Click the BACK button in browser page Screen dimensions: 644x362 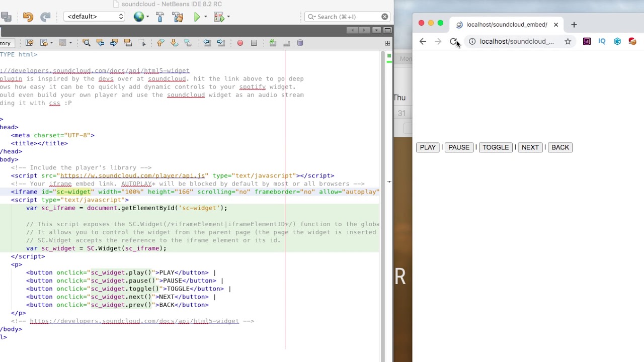click(x=560, y=147)
